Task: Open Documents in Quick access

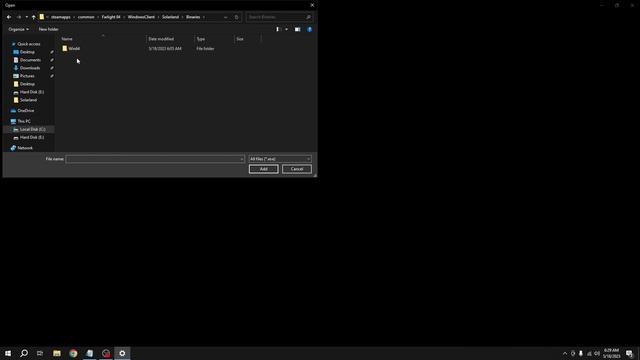Action: coord(30,60)
